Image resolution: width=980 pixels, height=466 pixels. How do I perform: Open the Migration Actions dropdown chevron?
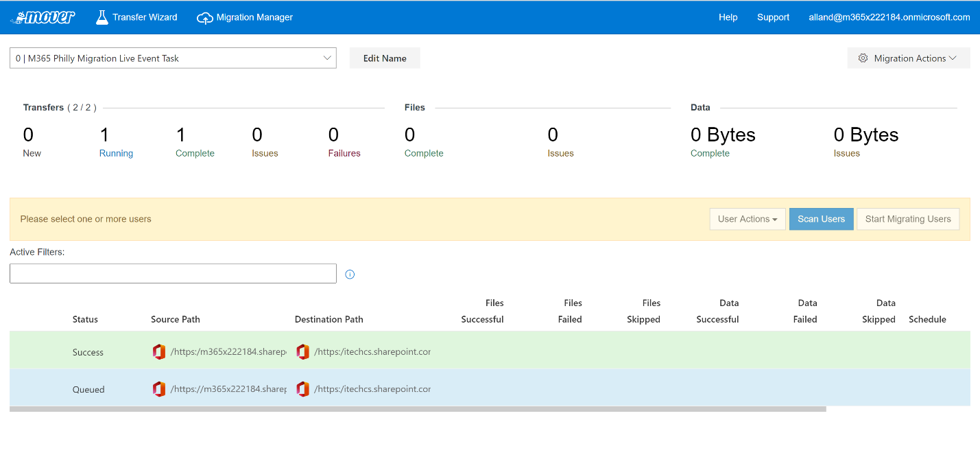953,58
